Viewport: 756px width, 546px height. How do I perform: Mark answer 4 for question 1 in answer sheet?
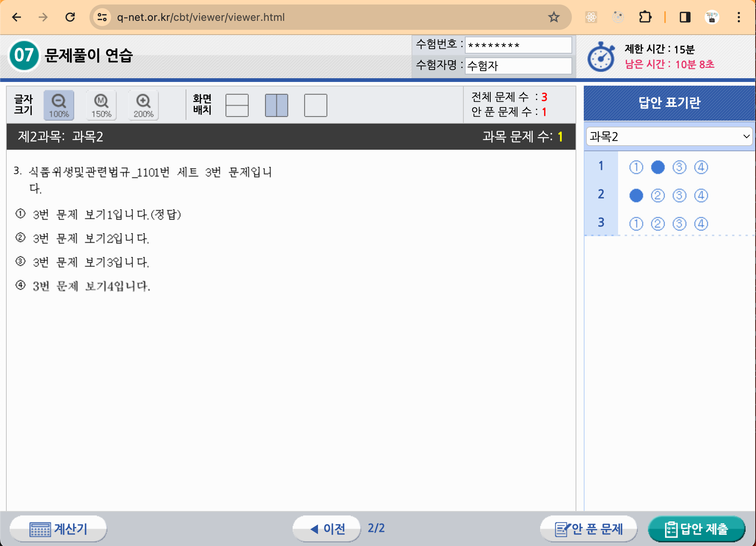pyautogui.click(x=701, y=167)
